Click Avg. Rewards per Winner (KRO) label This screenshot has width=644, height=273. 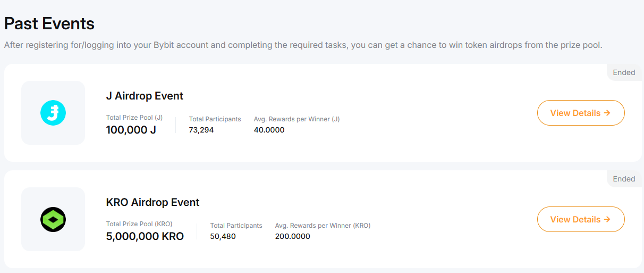coord(323,226)
